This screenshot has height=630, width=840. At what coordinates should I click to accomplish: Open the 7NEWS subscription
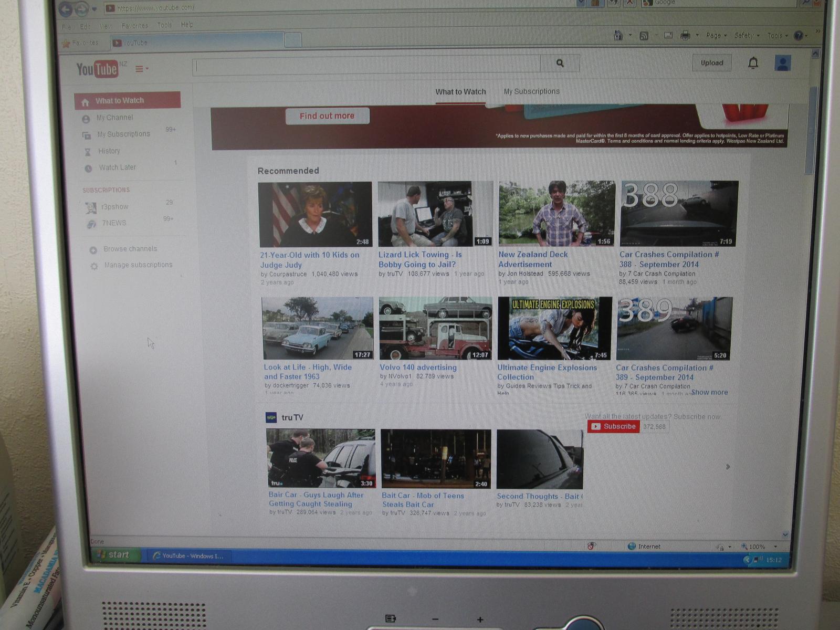(x=113, y=223)
